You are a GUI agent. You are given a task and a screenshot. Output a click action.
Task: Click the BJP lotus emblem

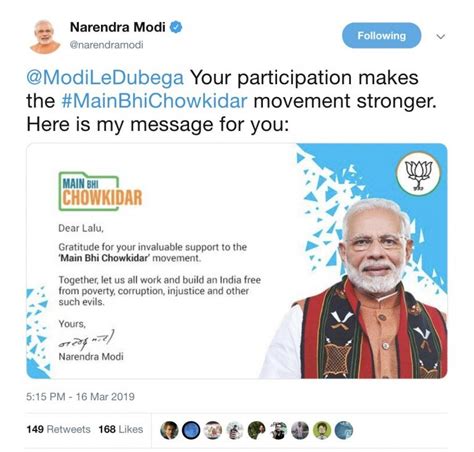[418, 174]
